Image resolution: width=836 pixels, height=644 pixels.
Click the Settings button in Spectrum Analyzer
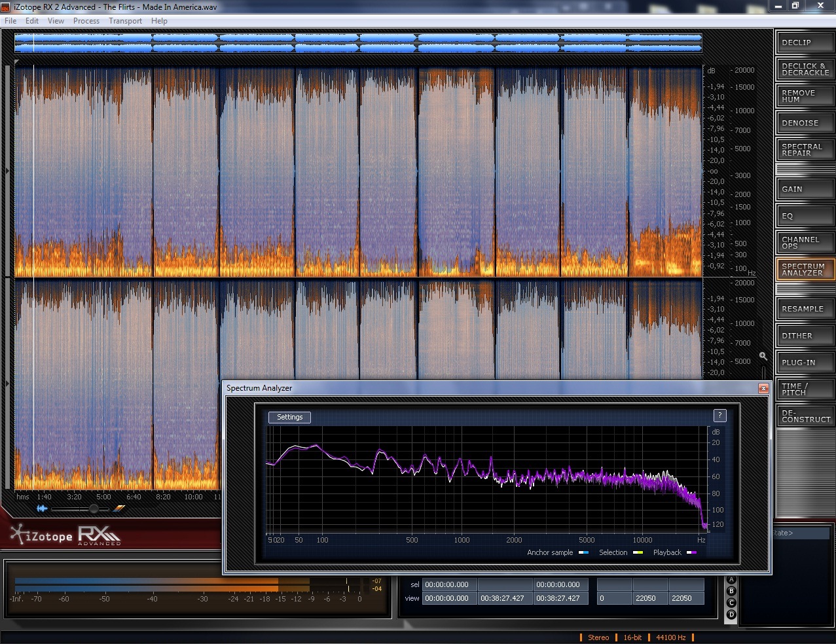(x=289, y=418)
